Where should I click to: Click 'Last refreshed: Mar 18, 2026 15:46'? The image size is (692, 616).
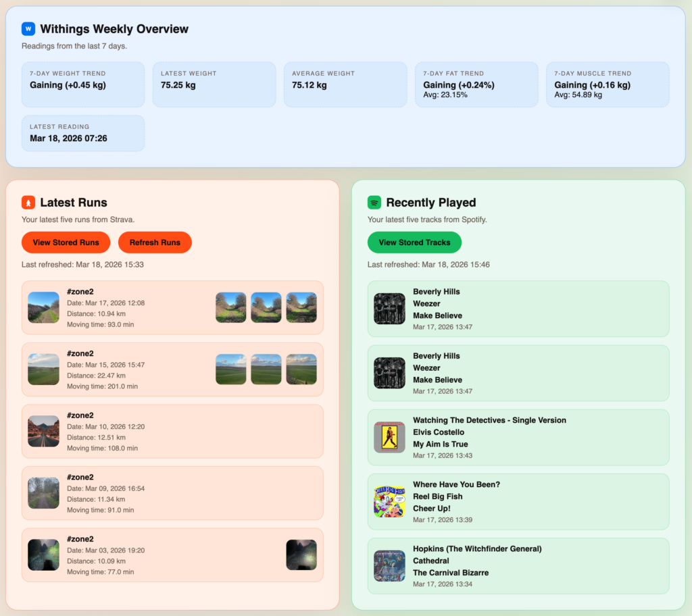[428, 265]
